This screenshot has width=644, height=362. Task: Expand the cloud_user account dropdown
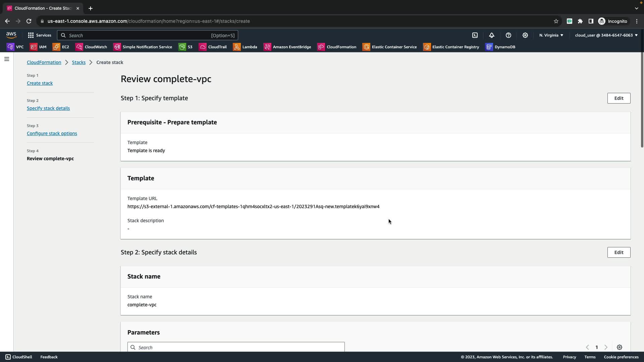pos(606,35)
